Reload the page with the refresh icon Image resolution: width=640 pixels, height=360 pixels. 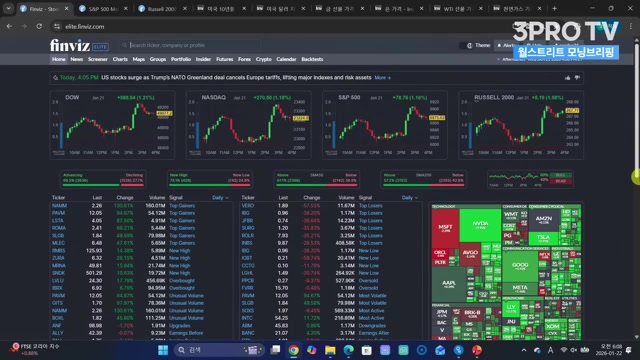pyautogui.click(x=39, y=26)
